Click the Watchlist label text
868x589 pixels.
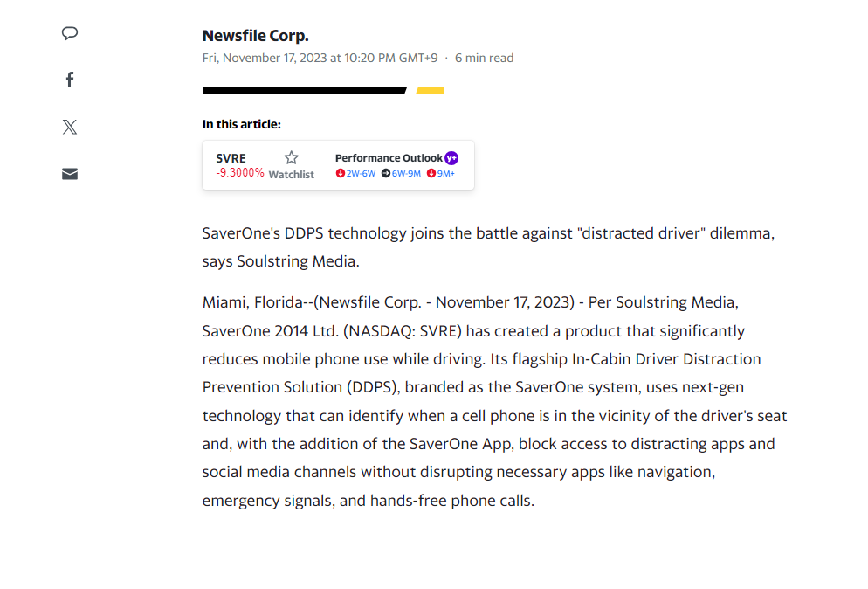[291, 175]
